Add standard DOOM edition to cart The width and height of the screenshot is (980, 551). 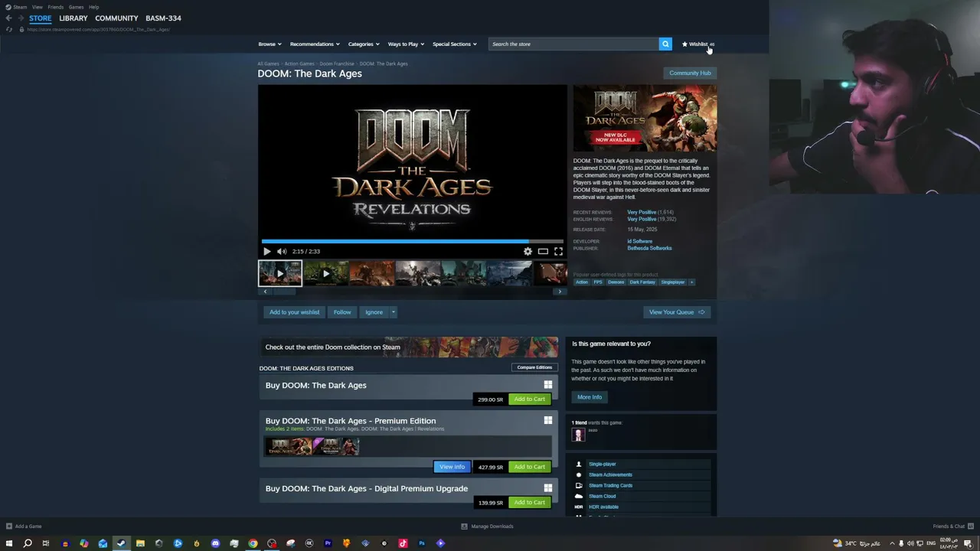tap(529, 399)
